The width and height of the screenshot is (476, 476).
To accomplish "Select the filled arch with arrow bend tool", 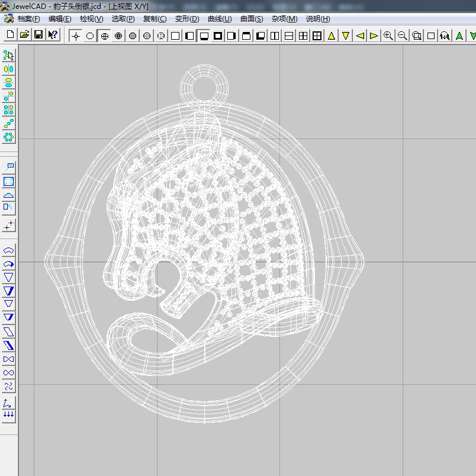I will pos(8,264).
